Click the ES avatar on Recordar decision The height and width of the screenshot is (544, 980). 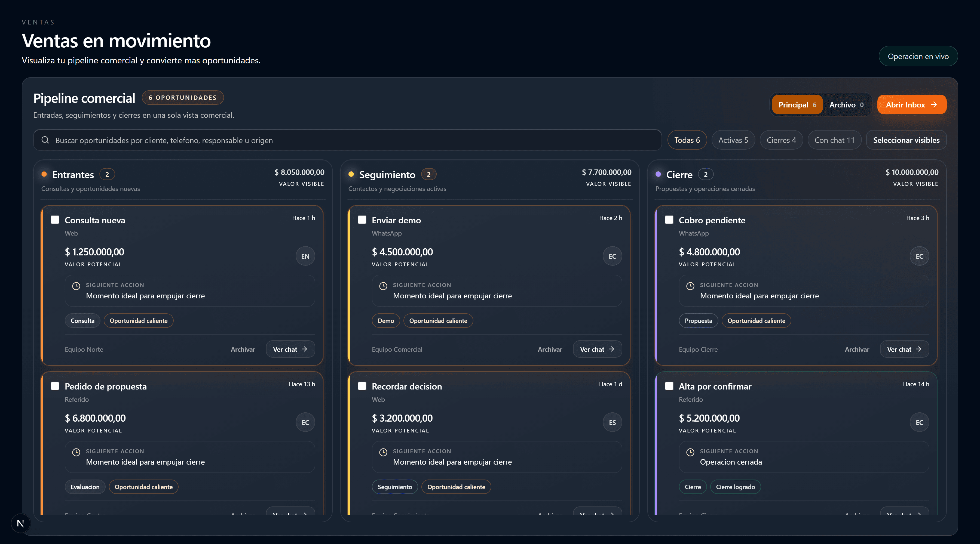click(612, 422)
